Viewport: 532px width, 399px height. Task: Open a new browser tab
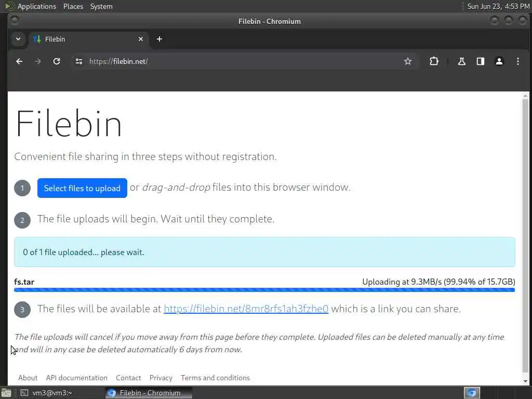coord(159,39)
